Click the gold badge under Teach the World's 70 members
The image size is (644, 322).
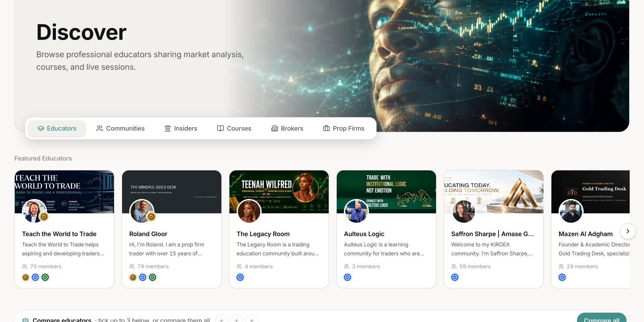[x=25, y=277]
